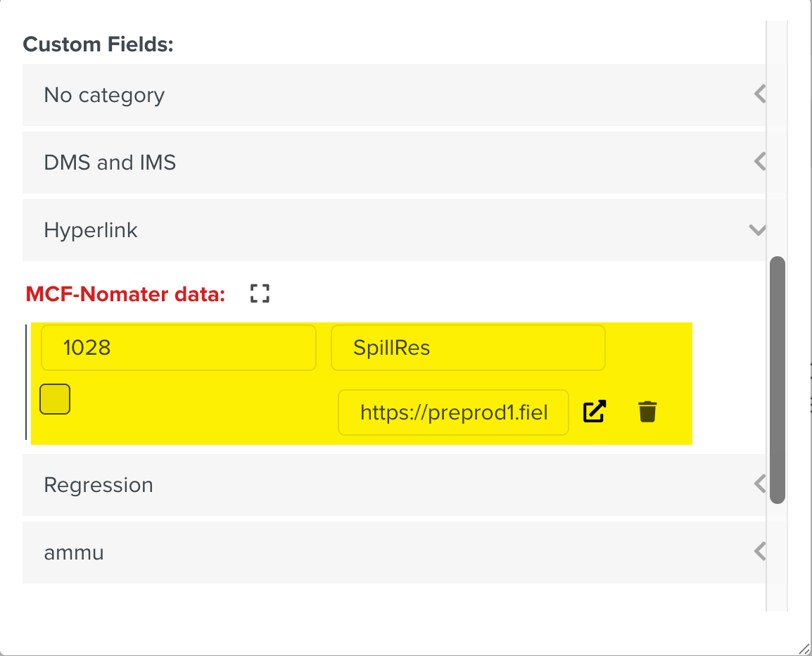The width and height of the screenshot is (812, 656).
Task: Select the 1028 input field
Action: click(x=179, y=347)
